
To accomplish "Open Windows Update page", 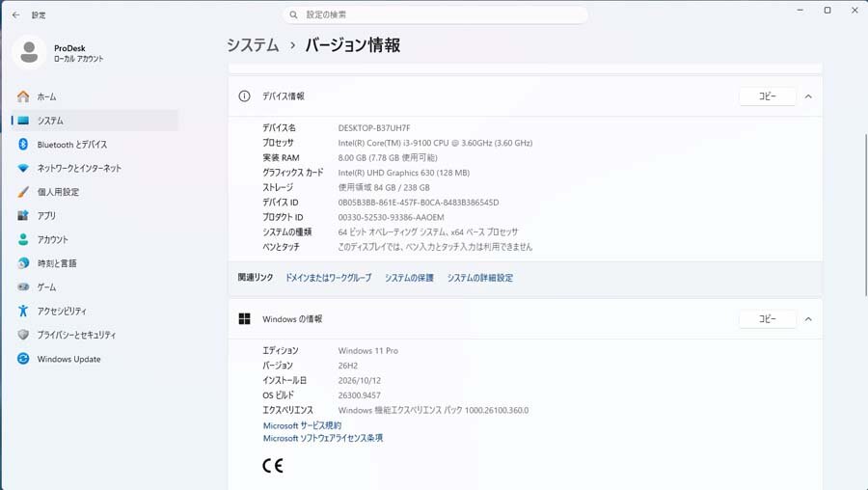I will 95,358.
